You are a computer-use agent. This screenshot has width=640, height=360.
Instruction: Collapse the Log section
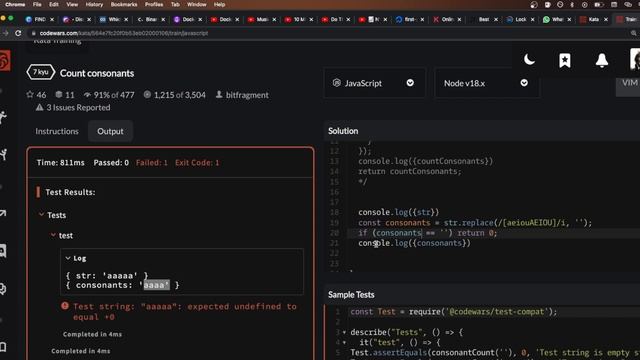(x=68, y=258)
